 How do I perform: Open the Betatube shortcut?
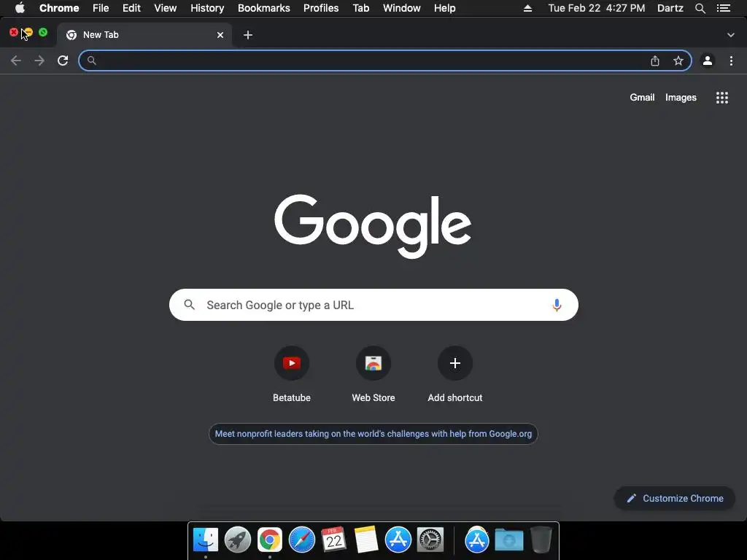point(292,363)
